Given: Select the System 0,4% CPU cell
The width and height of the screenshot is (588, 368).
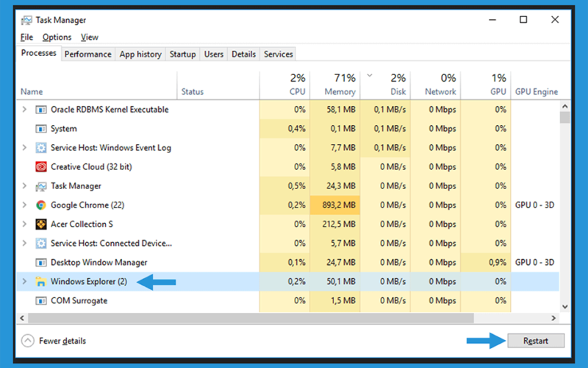Looking at the screenshot, I should (x=284, y=129).
